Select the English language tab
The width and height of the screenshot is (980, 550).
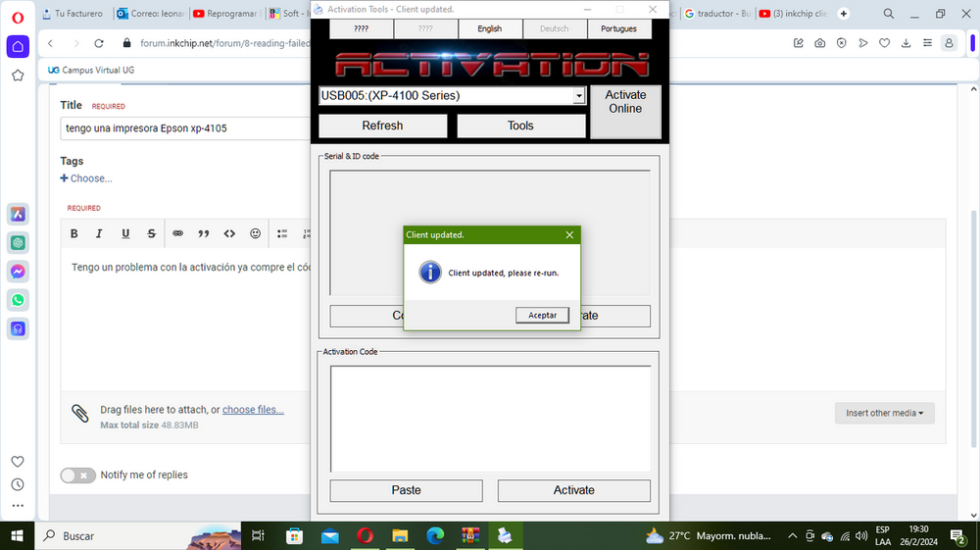489,29
